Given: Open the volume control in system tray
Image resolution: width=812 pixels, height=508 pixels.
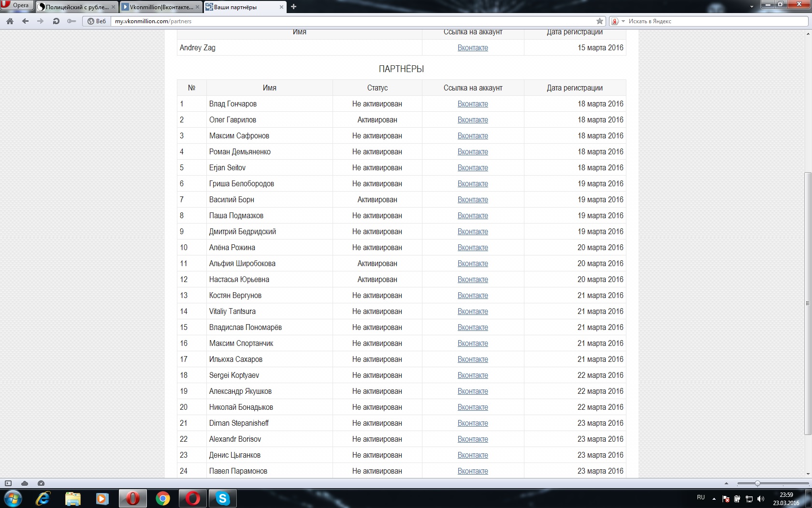Looking at the screenshot, I should click(x=761, y=499).
